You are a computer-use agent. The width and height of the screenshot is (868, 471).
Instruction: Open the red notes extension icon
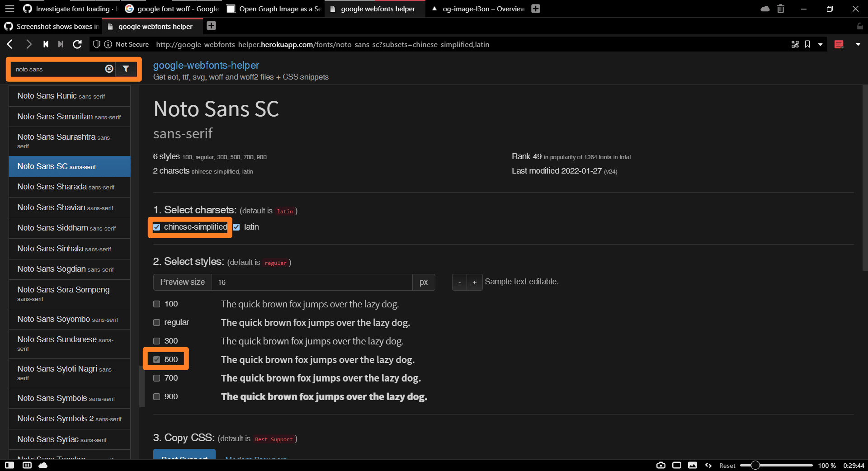(x=839, y=44)
